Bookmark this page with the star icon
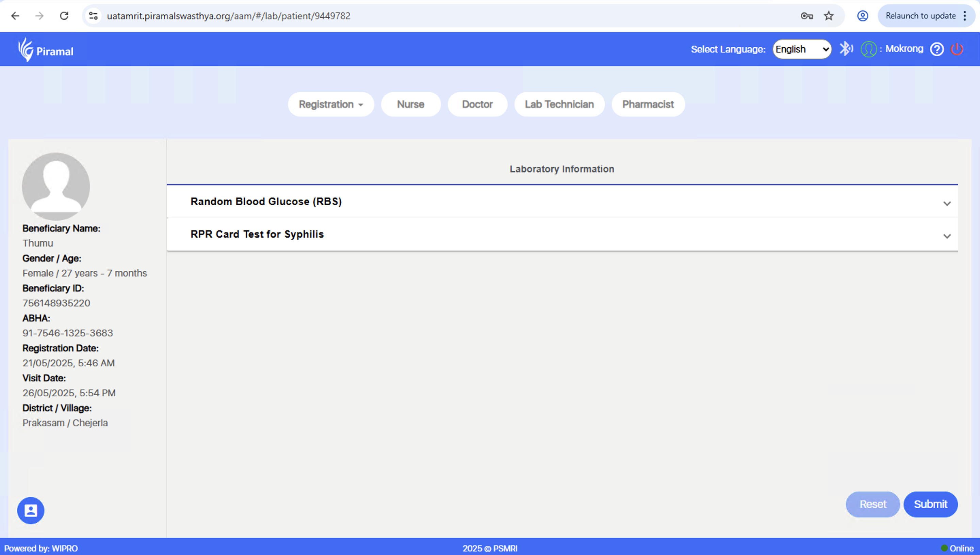This screenshot has width=980, height=555. [829, 16]
